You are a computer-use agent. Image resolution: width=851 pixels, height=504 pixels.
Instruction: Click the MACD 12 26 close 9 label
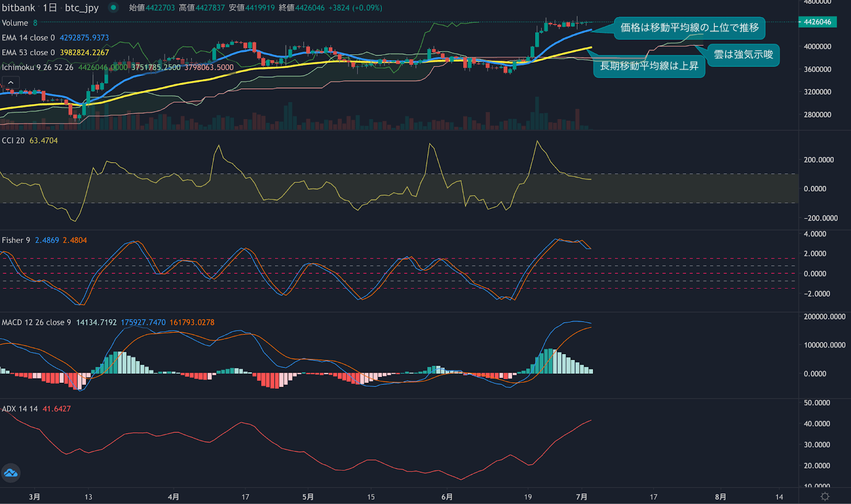tap(36, 322)
